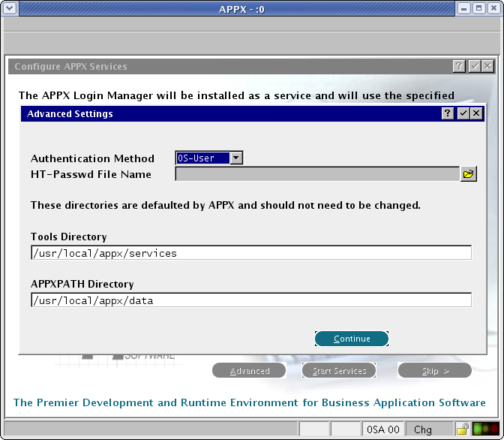Viewport: 504px width, 440px height.
Task: Select the OS-User combo box value
Action: click(201, 158)
